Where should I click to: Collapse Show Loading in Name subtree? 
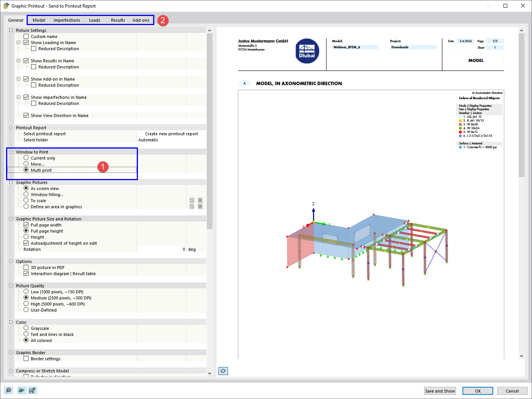[19, 43]
